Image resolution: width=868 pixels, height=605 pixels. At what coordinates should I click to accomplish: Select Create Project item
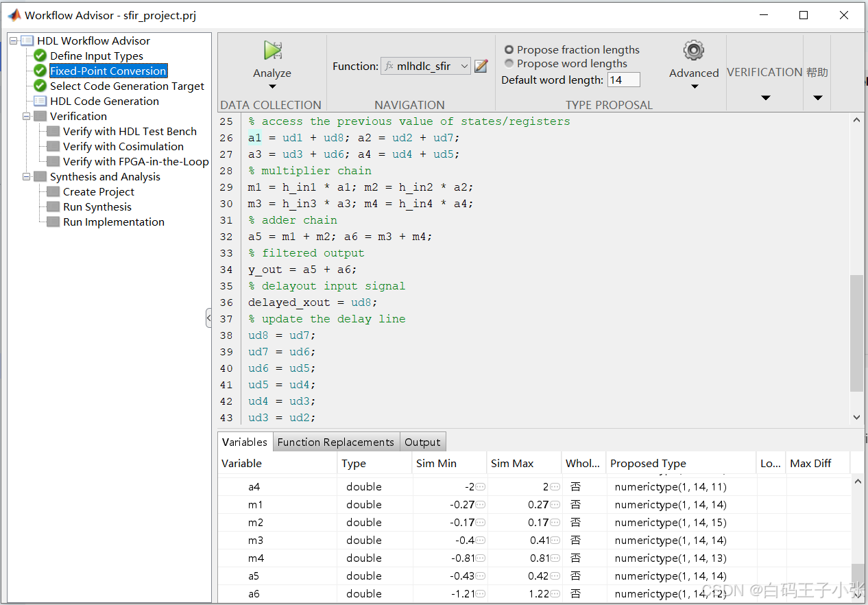[99, 191]
